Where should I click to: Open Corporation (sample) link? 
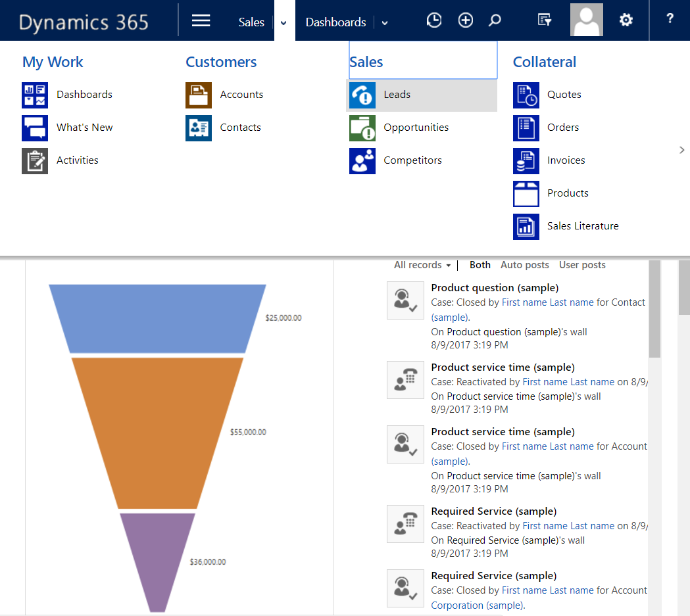click(x=478, y=605)
